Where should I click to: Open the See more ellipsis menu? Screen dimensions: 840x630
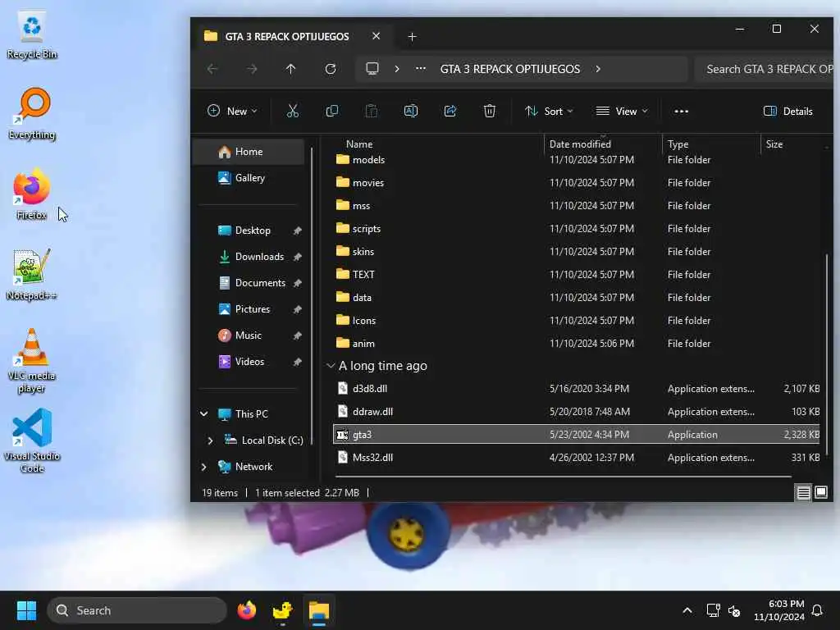(681, 112)
